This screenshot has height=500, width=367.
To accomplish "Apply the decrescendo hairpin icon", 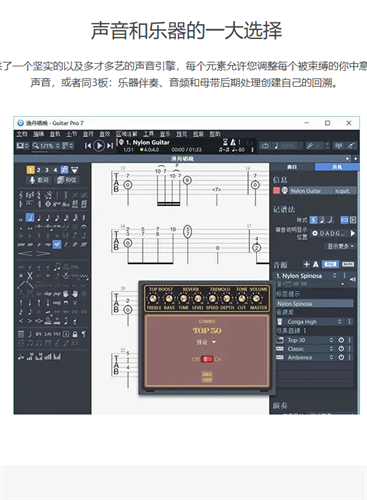I will [x=43, y=254].
